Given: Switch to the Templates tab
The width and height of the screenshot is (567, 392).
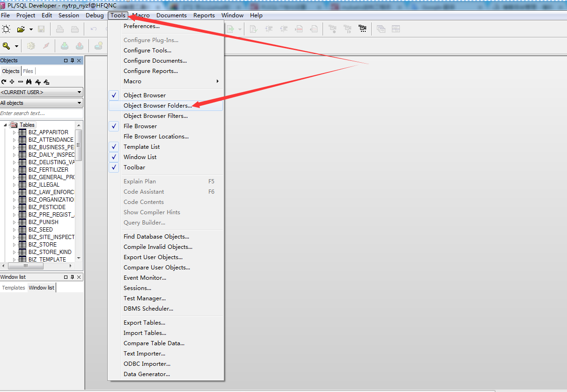Looking at the screenshot, I should (14, 288).
